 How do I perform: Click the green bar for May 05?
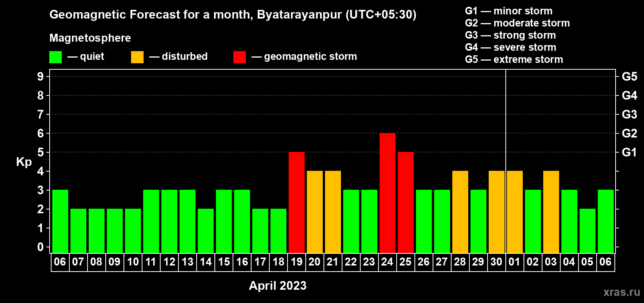coord(588,231)
